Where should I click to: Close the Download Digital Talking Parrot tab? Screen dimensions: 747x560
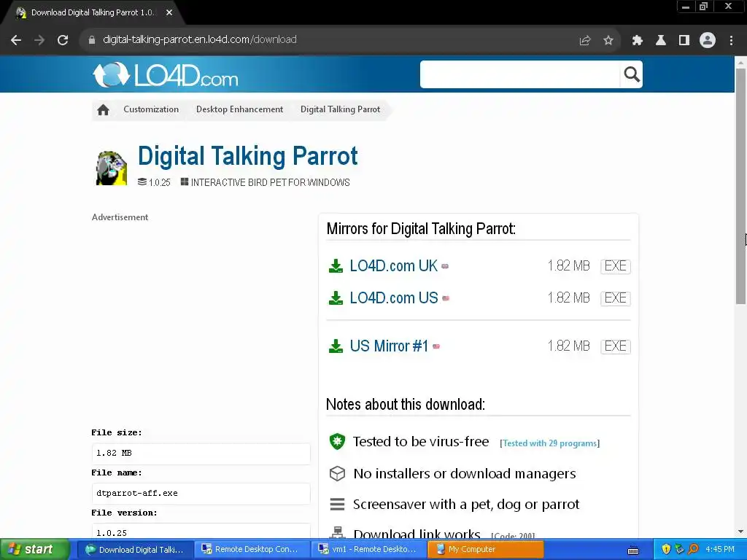(x=169, y=13)
